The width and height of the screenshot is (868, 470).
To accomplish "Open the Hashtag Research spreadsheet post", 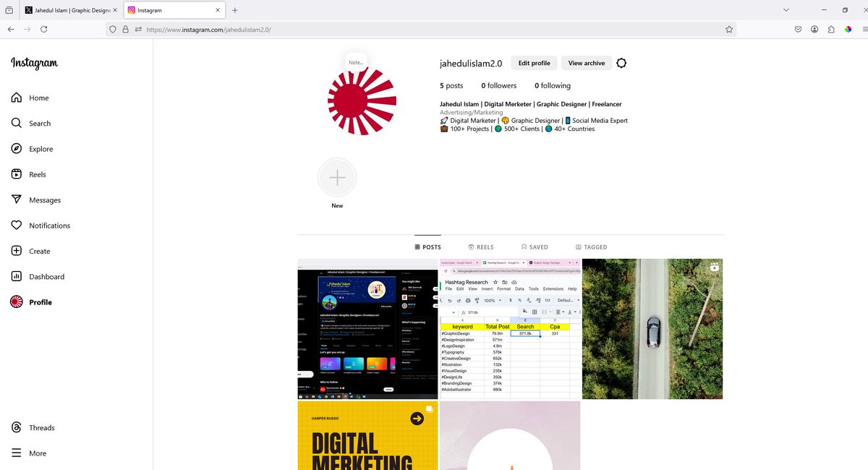I will coord(510,329).
